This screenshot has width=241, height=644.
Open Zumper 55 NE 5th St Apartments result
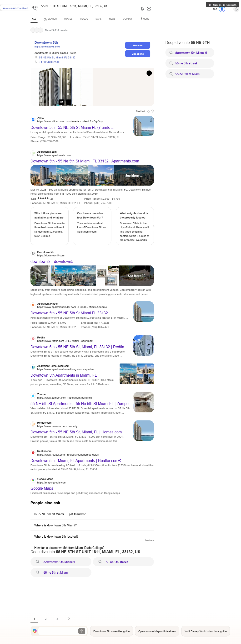(80, 404)
